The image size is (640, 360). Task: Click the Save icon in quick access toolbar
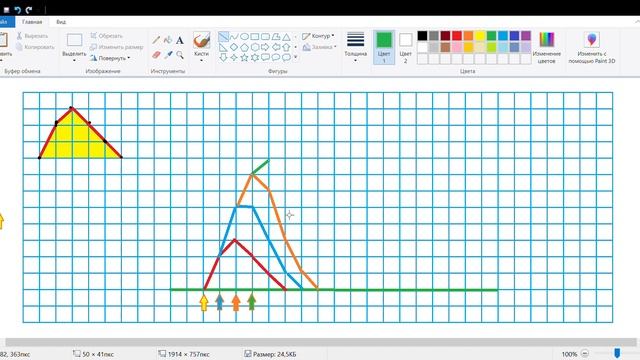pyautogui.click(x=7, y=9)
